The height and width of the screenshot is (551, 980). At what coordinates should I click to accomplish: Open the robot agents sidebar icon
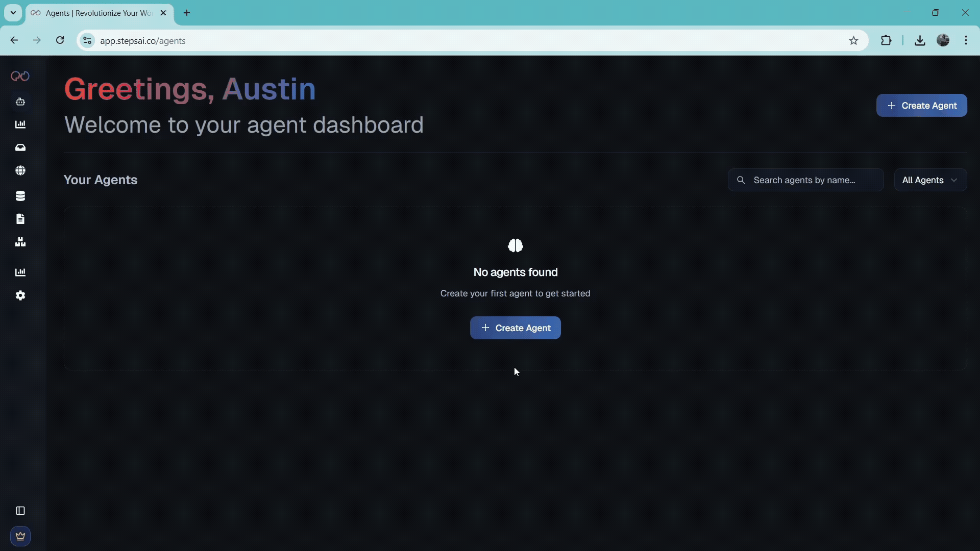(x=20, y=102)
